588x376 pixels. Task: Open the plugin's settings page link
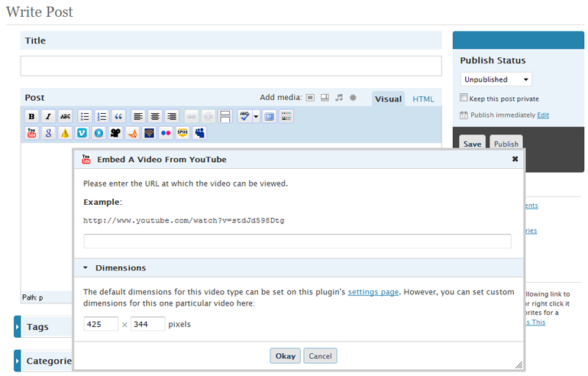pos(373,292)
